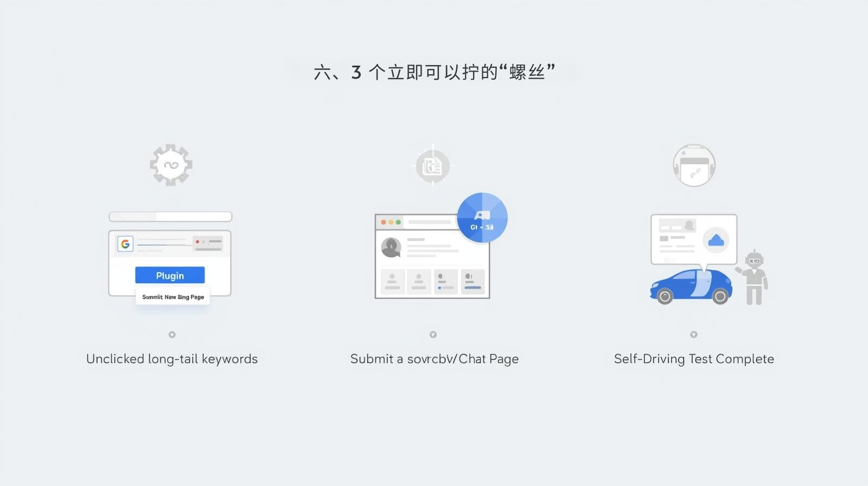Click the text Self-Driving Test Complete
The width and height of the screenshot is (868, 486).
click(x=694, y=359)
